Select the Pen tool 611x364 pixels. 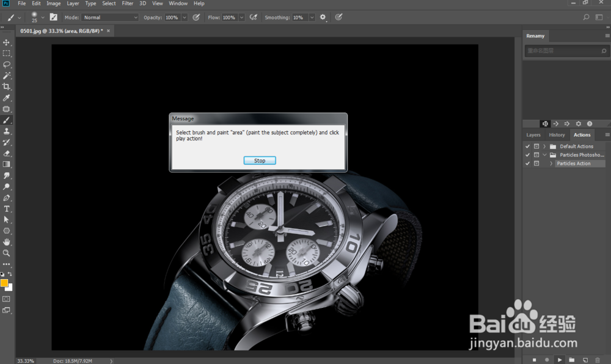(6, 198)
